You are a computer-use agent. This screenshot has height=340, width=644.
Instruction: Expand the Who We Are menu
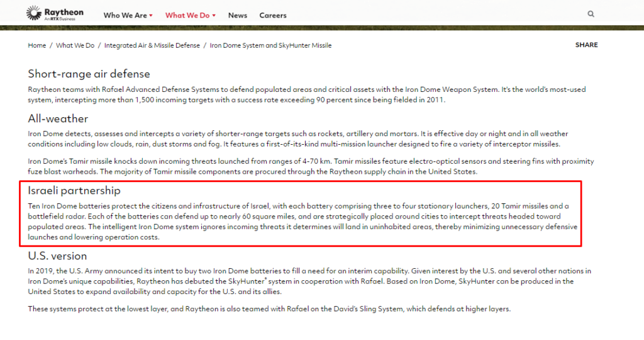(x=128, y=15)
